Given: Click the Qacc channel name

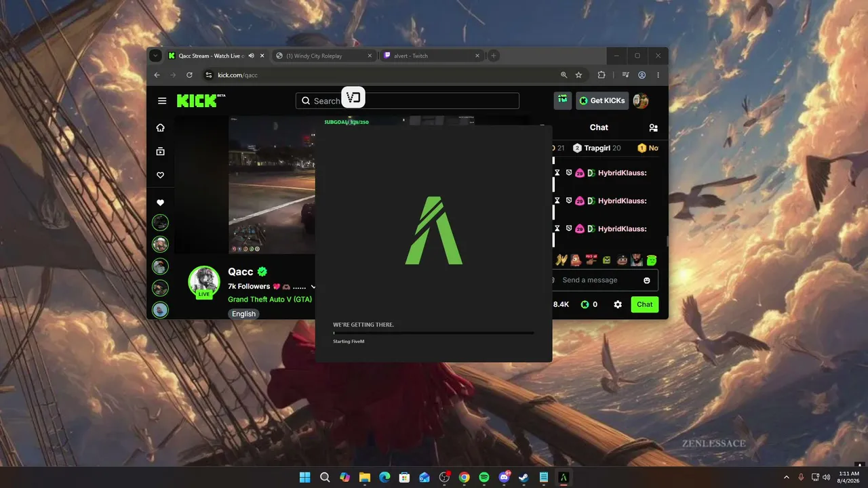Looking at the screenshot, I should (241, 272).
